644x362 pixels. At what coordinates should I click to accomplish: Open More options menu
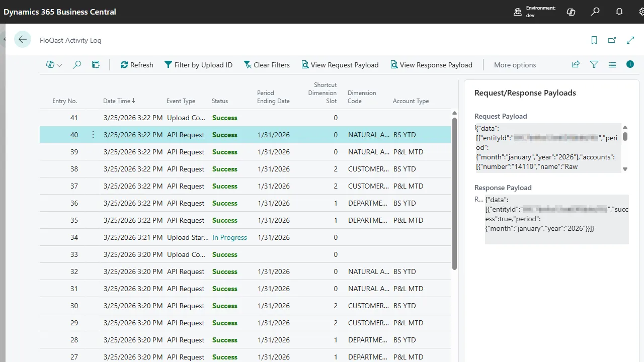515,65
